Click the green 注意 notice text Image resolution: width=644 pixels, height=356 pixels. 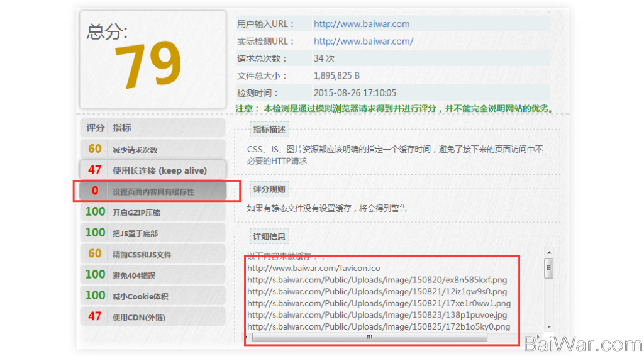[396, 108]
